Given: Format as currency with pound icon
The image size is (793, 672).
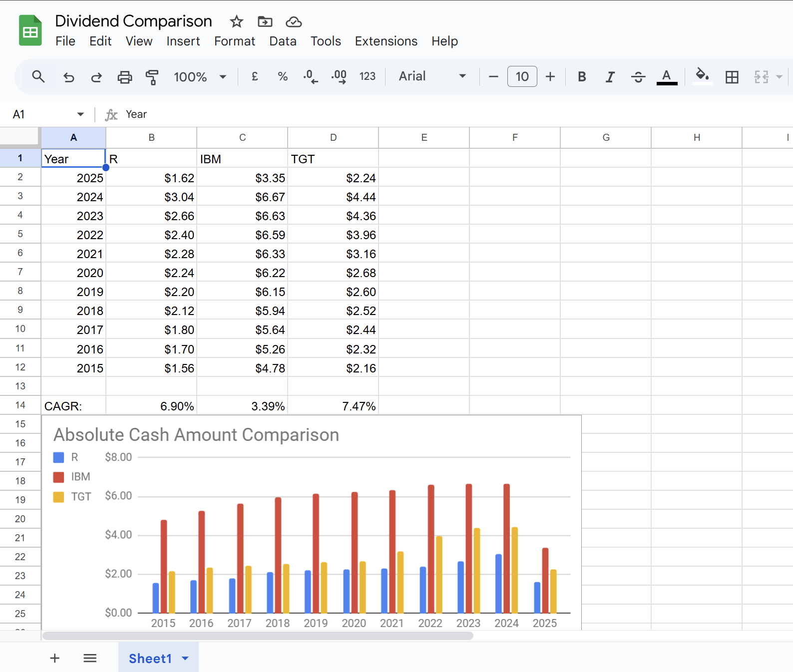Looking at the screenshot, I should (255, 76).
